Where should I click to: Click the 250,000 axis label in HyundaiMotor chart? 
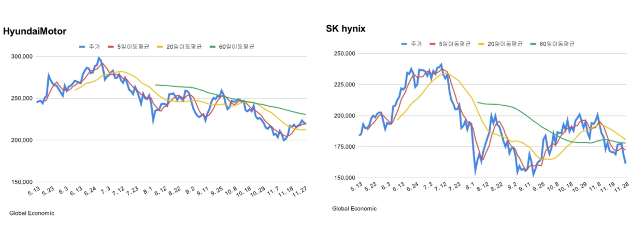tap(22, 98)
